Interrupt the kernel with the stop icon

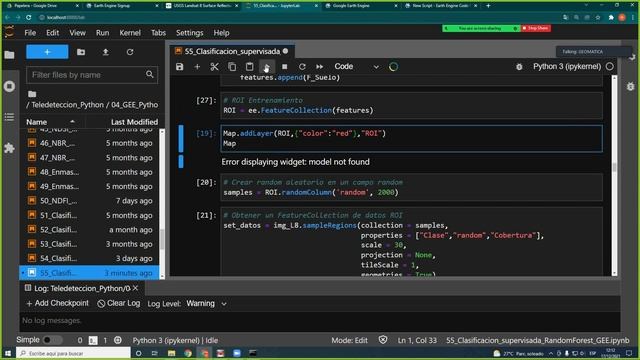click(284, 67)
